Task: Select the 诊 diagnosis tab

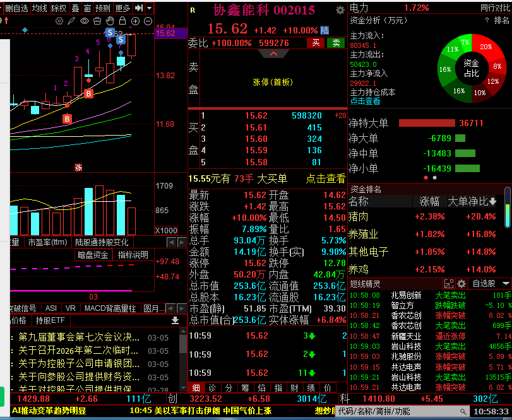Action: tap(212, 388)
